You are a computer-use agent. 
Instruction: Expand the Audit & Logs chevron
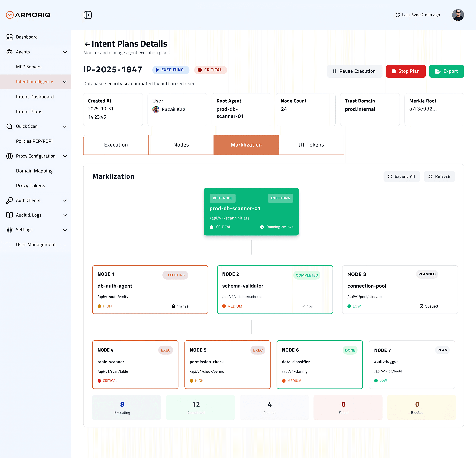[x=65, y=216]
